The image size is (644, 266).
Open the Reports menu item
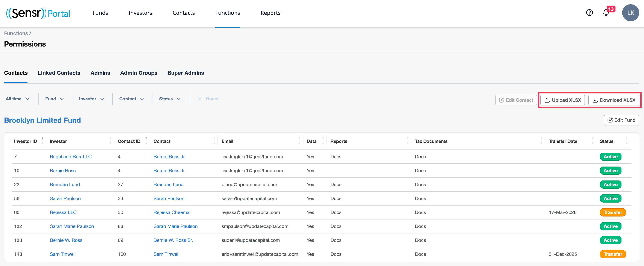[270, 13]
